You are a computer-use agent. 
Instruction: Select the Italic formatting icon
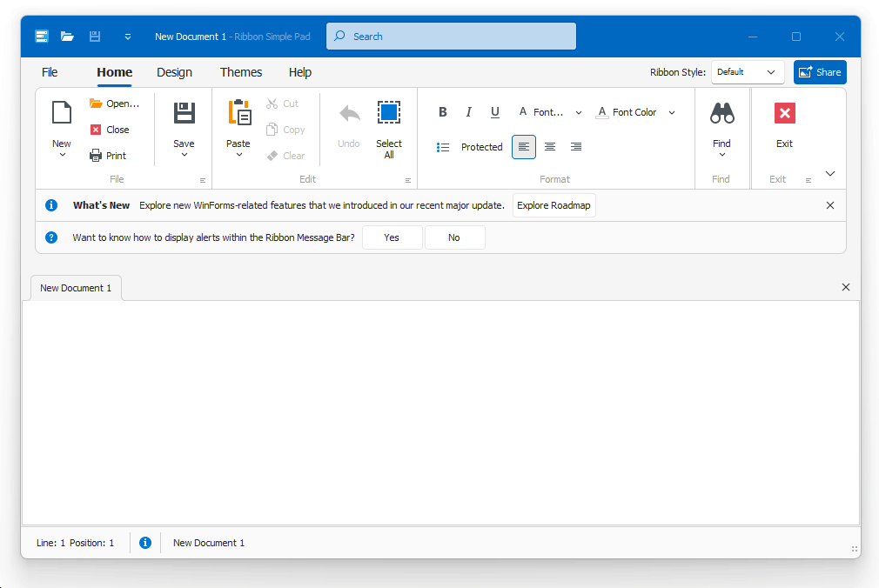pos(468,111)
